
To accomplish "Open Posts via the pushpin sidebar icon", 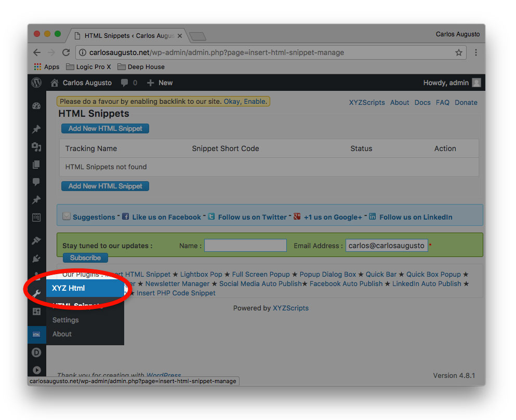I will (x=36, y=129).
